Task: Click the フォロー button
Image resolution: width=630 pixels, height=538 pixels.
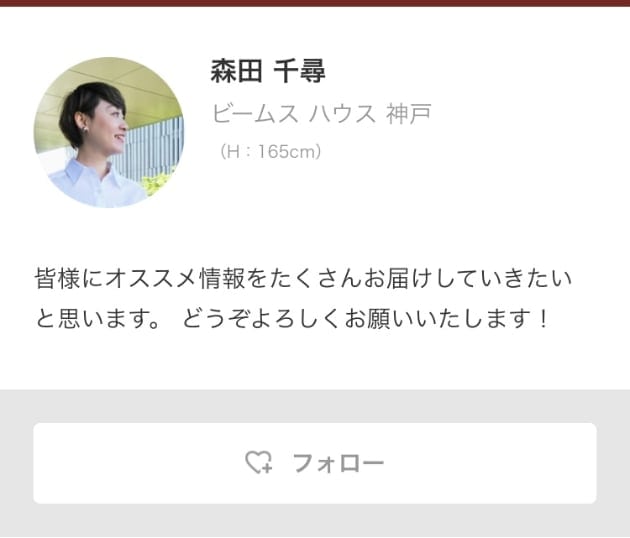Action: point(315,463)
